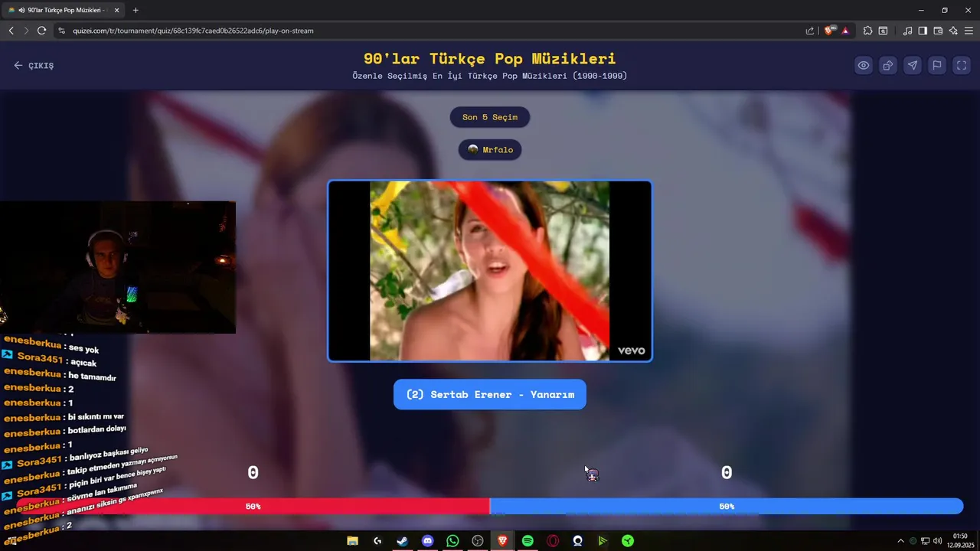
Task: Click the browser back arrow
Action: (x=11, y=31)
